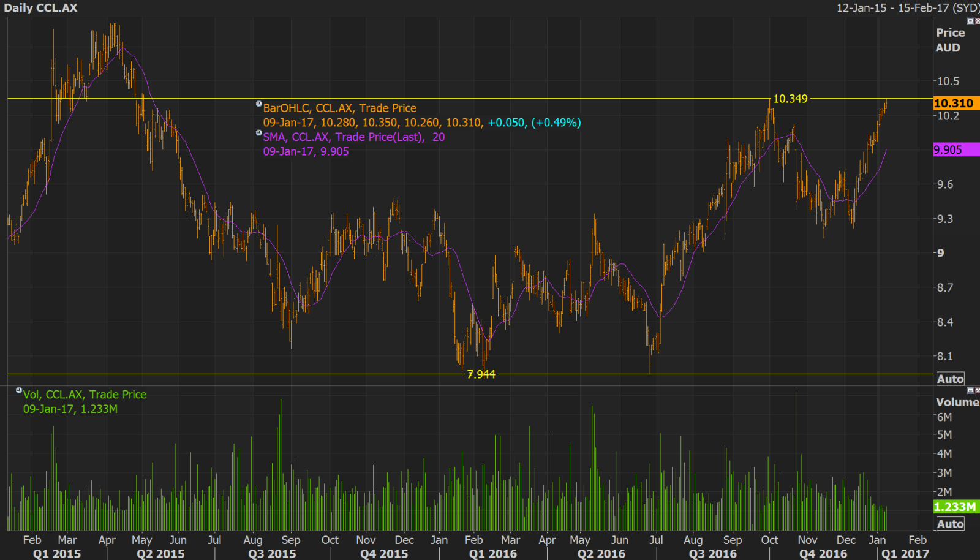
Task: Select the SMA, CCL.AX, Trade Price(Last) legend
Action: coord(354,137)
